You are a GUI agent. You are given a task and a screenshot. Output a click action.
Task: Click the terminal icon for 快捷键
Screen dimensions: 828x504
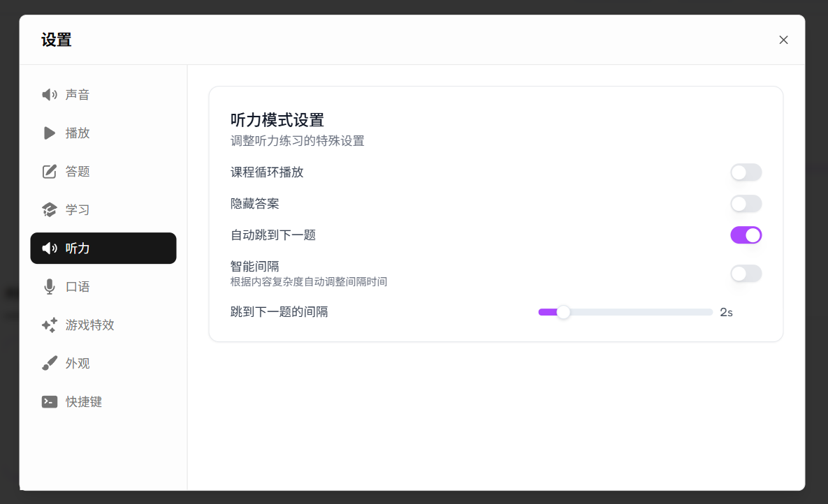pyautogui.click(x=49, y=402)
